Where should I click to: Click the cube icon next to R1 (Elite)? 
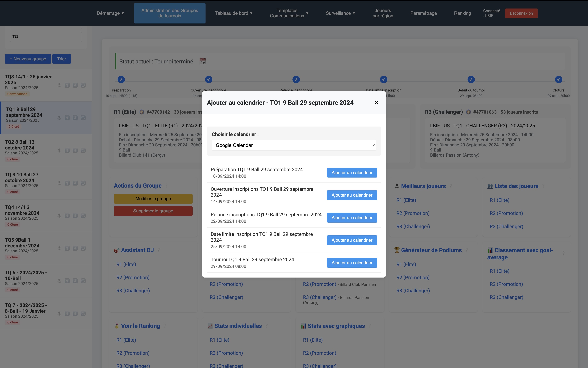[141, 112]
